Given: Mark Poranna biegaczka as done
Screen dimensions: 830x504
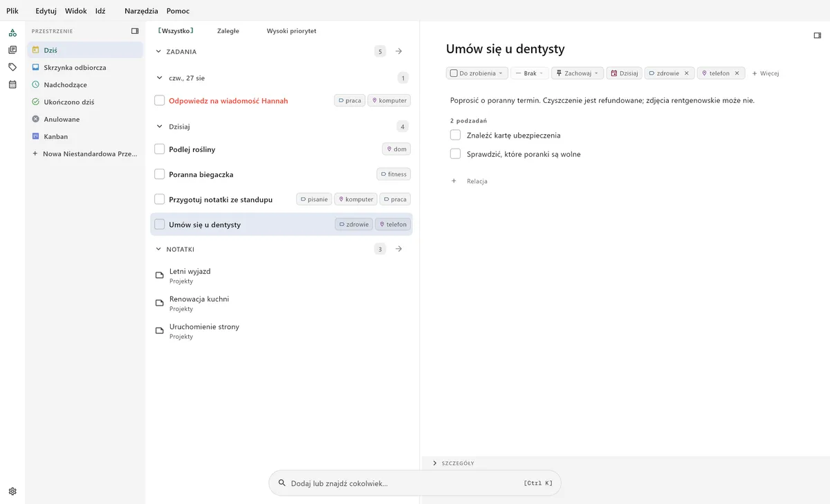Looking at the screenshot, I should pyautogui.click(x=160, y=174).
